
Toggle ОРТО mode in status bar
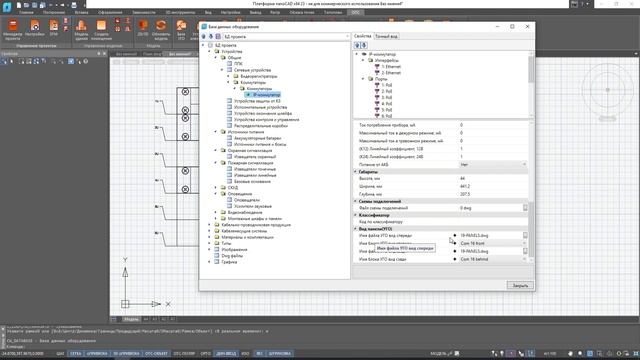coord(206,353)
